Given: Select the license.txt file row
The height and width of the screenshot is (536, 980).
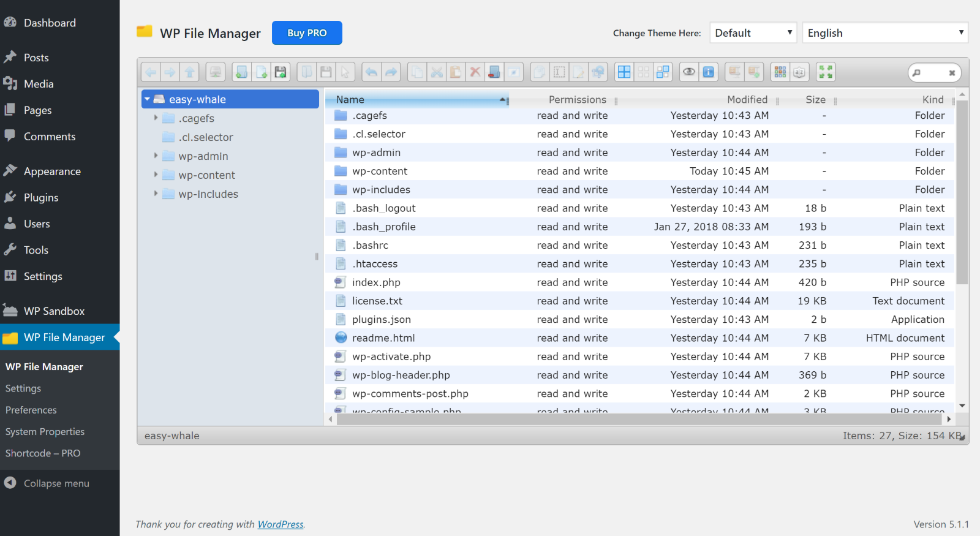Looking at the screenshot, I should point(639,301).
